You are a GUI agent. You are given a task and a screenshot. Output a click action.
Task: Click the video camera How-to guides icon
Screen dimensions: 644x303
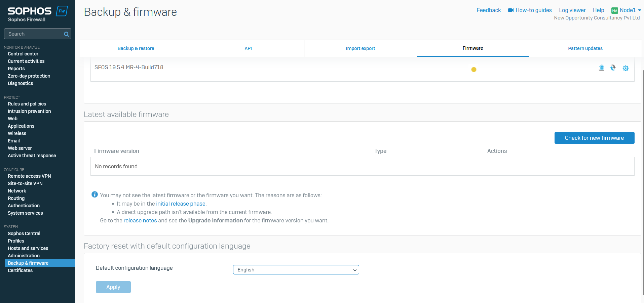(510, 10)
